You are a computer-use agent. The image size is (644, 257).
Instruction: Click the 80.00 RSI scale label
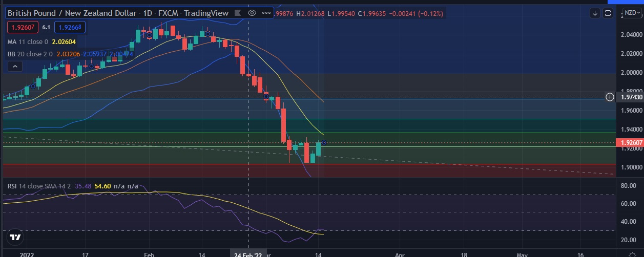(628, 186)
